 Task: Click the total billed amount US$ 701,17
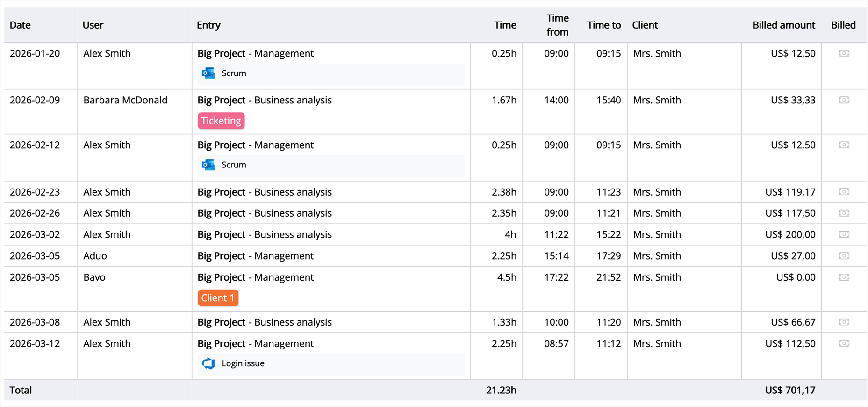[790, 390]
